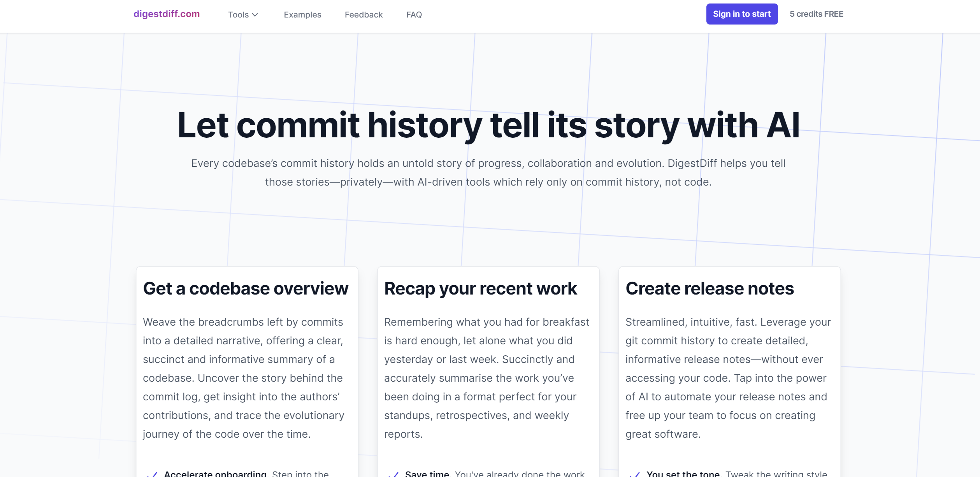This screenshot has width=980, height=477.
Task: Go to the Examples page
Action: [302, 15]
